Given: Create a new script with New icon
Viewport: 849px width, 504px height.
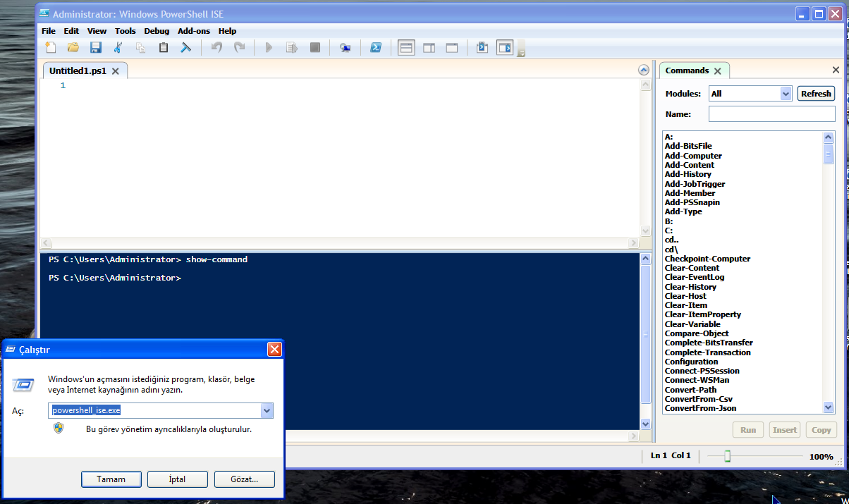Looking at the screenshot, I should 51,47.
